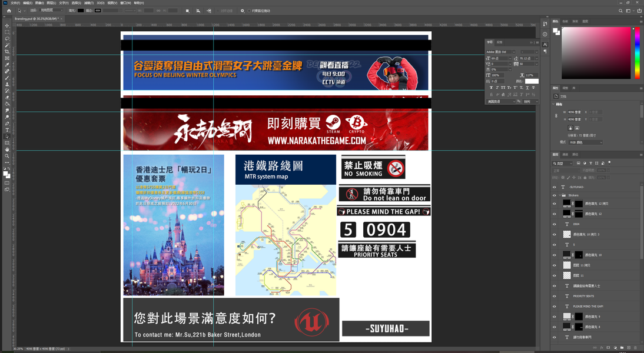This screenshot has height=353, width=644.
Task: Toggle visibility of PLEASE MIND THE GAP! layer
Action: [555, 306]
